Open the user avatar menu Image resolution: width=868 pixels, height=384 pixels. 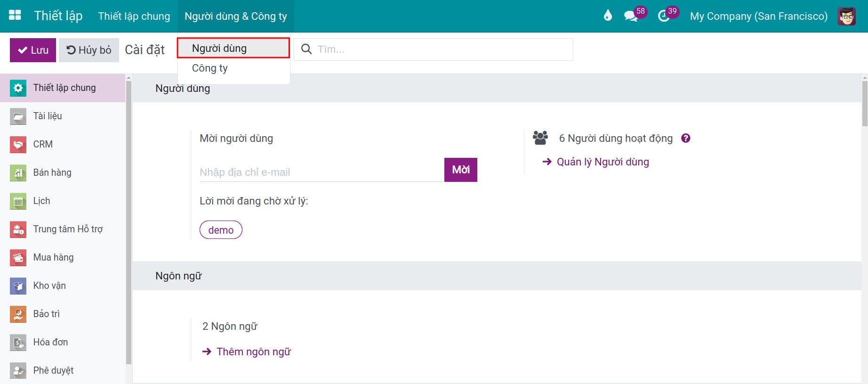coord(846,16)
